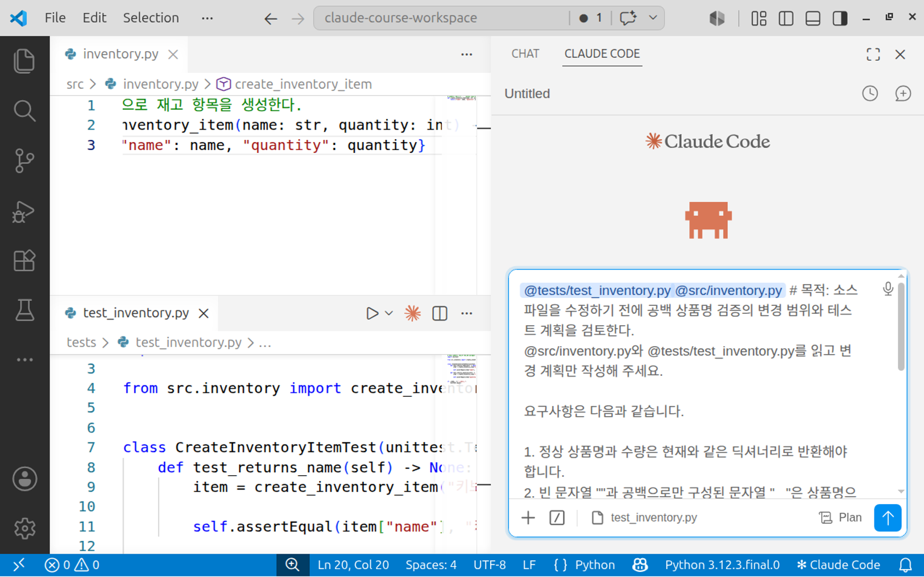Viewport: 924px width, 577px height.
Task: Select Python 3.12.3 interpreter
Action: pos(722,565)
